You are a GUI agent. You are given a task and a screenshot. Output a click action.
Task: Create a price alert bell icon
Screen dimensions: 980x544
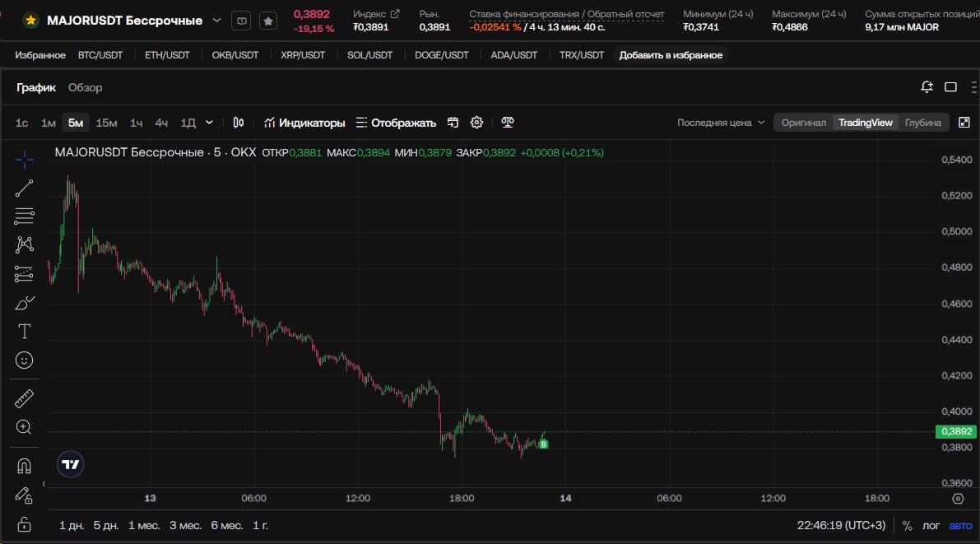coord(927,87)
